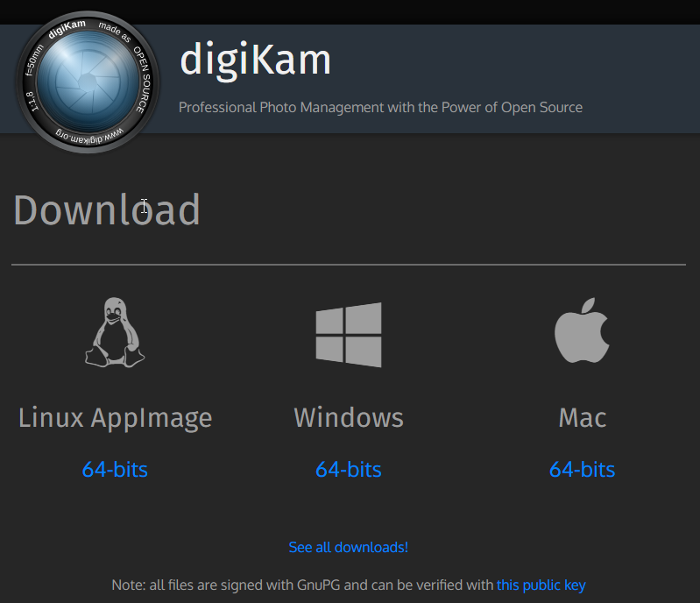Click the "Linux AppImage" heading text
The height and width of the screenshot is (603, 700).
pos(115,419)
